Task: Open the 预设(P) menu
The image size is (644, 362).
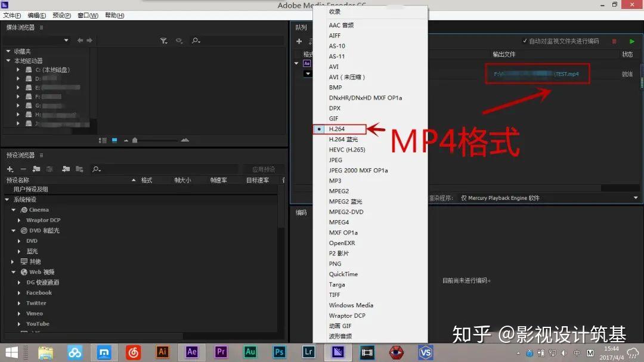Action: click(61, 15)
